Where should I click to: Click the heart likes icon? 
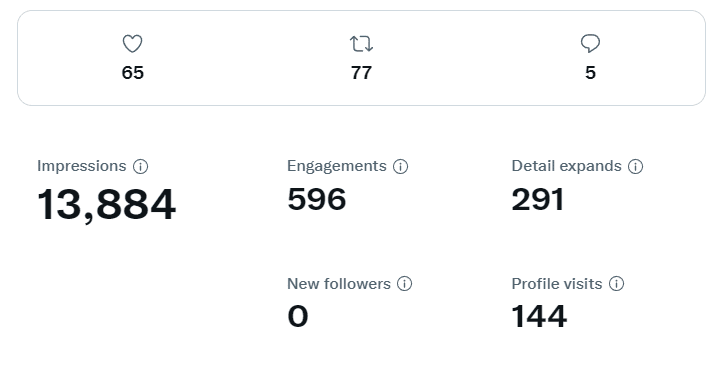[x=132, y=44]
